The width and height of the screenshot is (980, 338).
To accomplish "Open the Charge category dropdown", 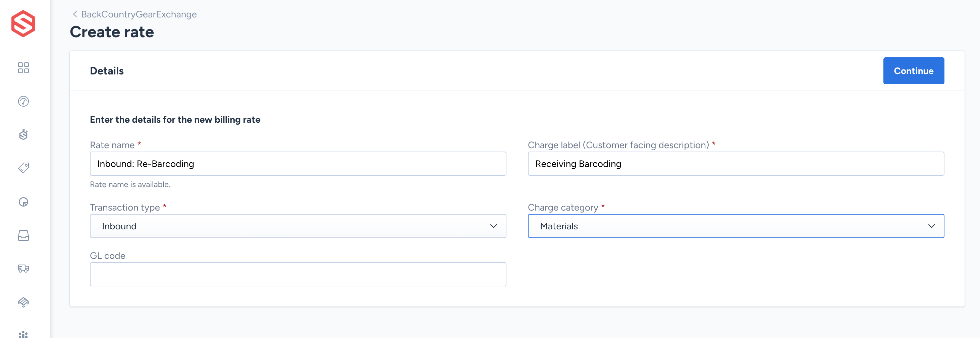I will point(736,226).
